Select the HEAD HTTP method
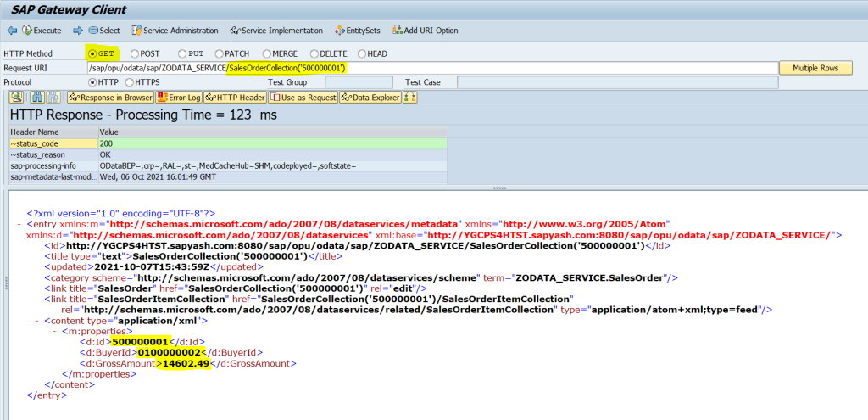This screenshot has width=868, height=420. tap(362, 53)
